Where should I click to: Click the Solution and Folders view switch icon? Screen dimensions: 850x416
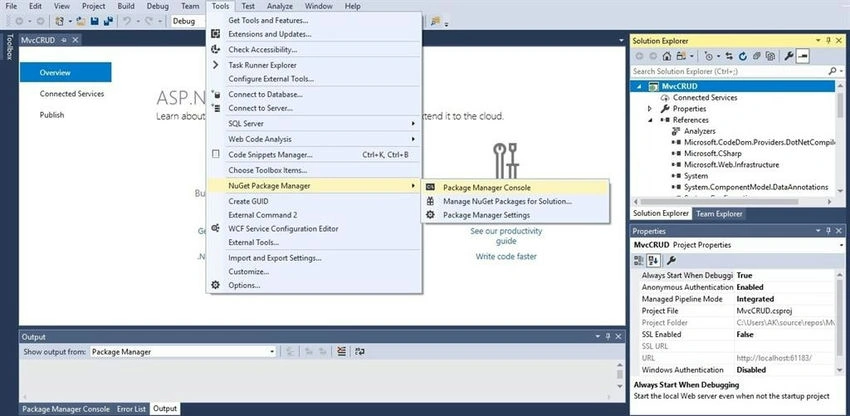(x=680, y=56)
